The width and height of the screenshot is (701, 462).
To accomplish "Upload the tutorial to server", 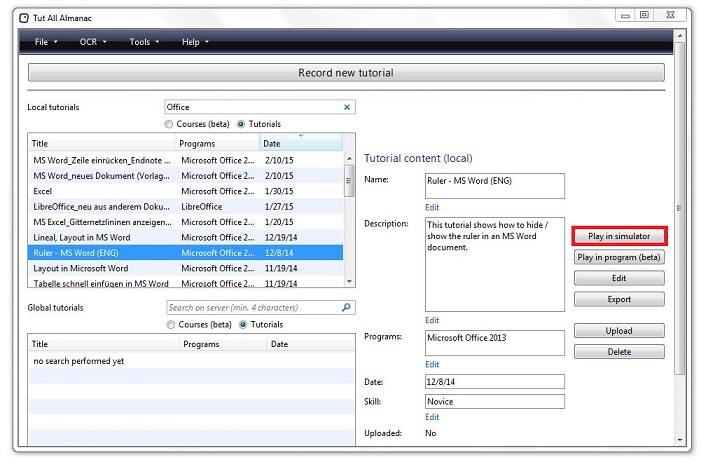I will coord(619,331).
